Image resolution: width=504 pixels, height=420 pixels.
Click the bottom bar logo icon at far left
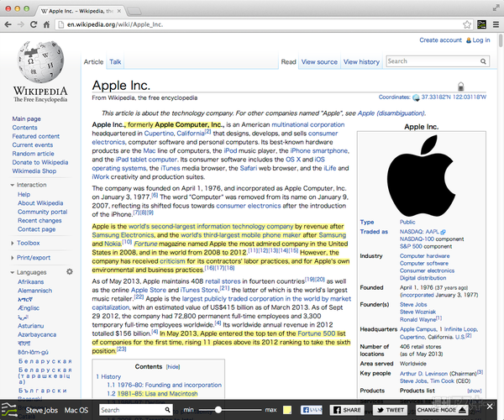(9, 410)
